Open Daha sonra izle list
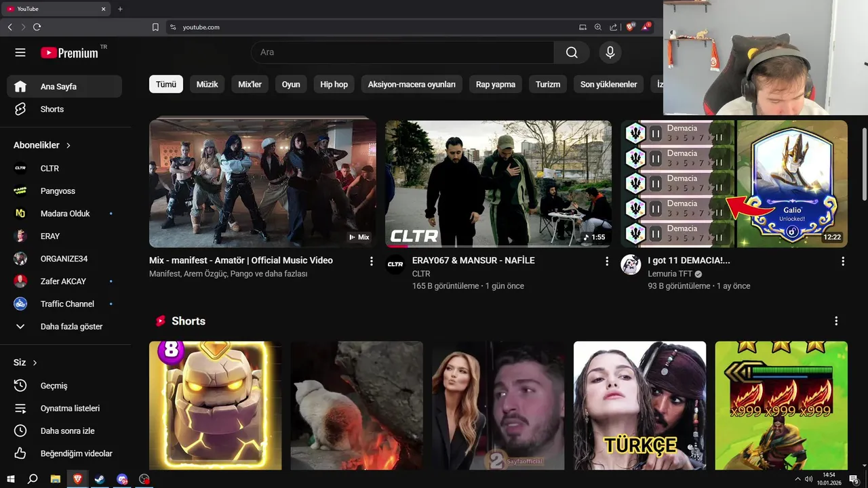Screen dimensions: 868x488 pos(64,431)
